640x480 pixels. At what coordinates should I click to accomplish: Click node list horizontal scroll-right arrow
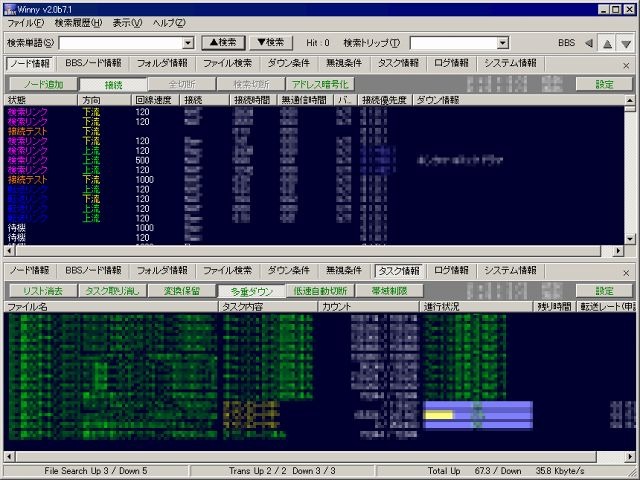618,251
